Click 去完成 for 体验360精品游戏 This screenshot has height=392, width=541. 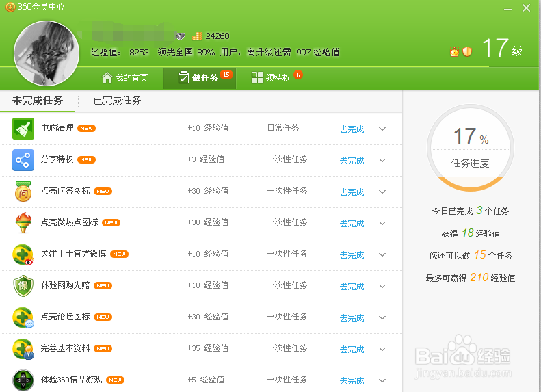point(352,380)
